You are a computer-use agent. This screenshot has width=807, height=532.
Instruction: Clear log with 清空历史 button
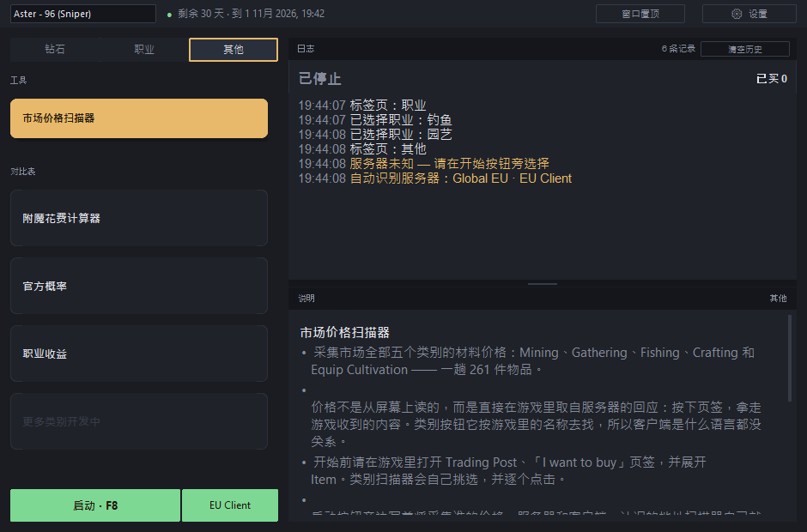click(744, 49)
